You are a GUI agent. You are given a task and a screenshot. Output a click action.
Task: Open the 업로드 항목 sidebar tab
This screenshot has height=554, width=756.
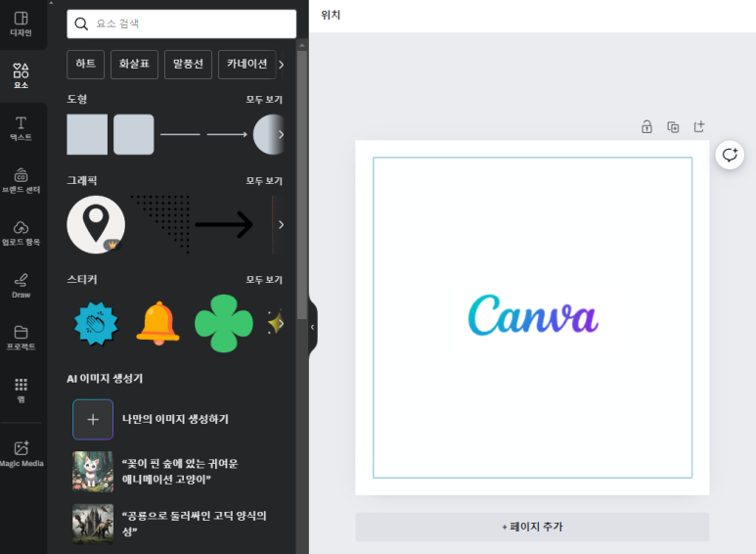[22, 233]
